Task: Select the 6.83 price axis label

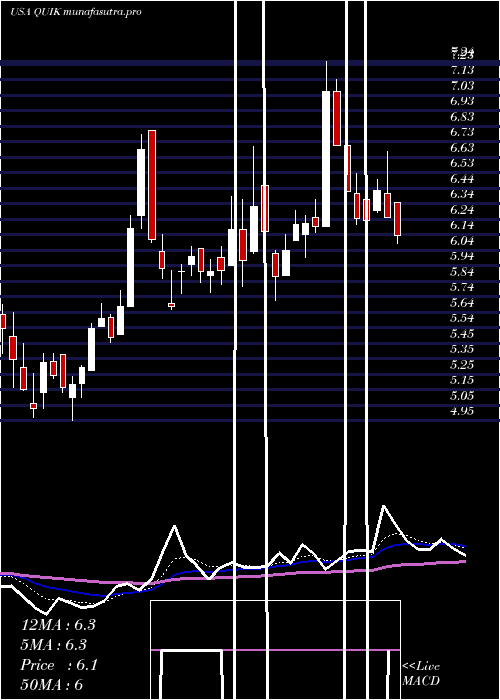Action: point(462,117)
